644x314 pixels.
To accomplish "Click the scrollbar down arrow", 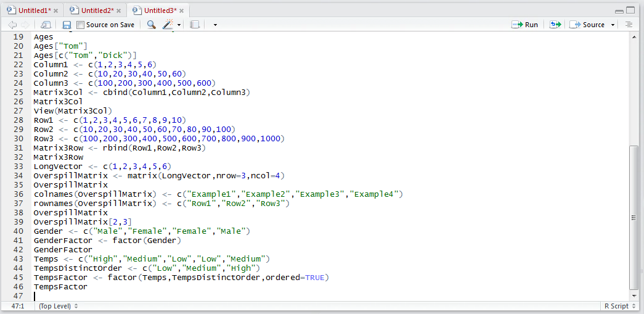I will point(634,296).
